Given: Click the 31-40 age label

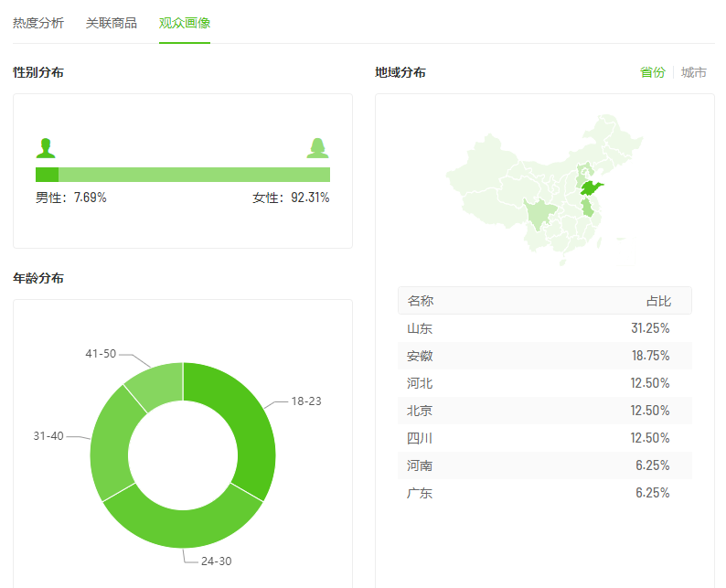Looking at the screenshot, I should click(48, 435).
